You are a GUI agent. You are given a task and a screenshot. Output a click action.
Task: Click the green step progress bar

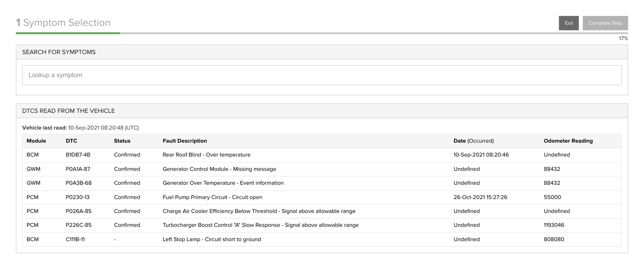68,33
